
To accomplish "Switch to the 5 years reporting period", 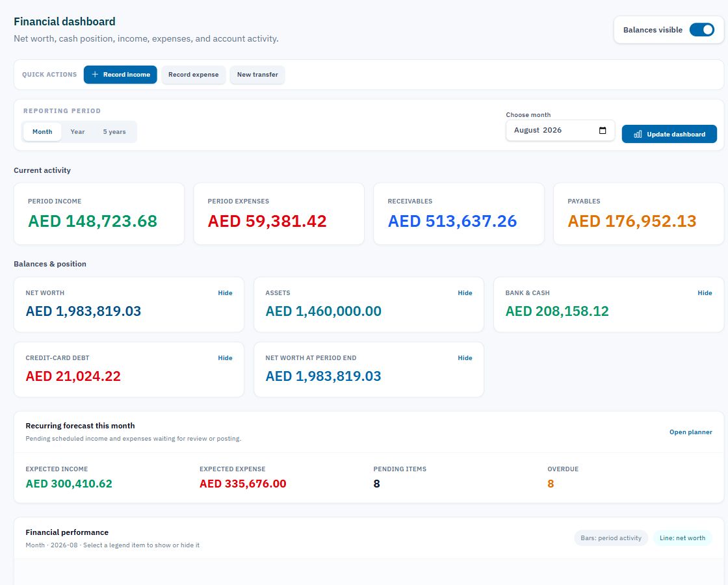I will coord(114,132).
